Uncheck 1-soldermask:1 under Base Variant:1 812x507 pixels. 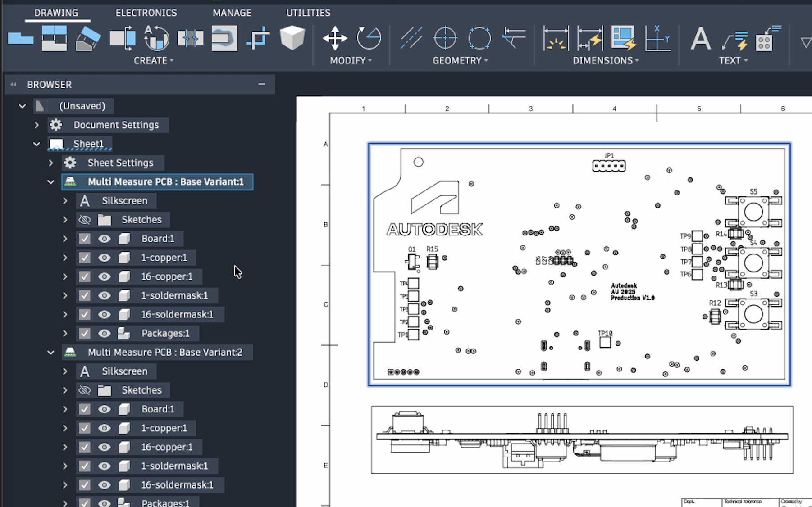click(x=84, y=295)
